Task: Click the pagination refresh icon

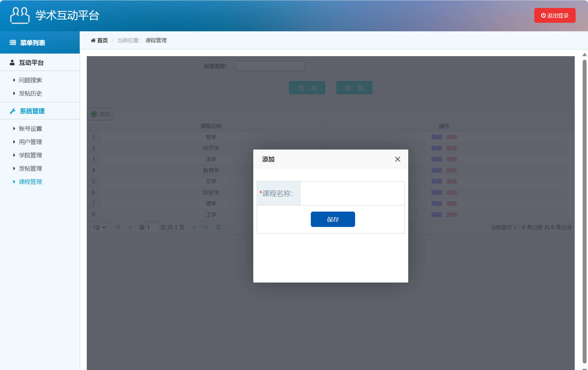Action: [219, 227]
